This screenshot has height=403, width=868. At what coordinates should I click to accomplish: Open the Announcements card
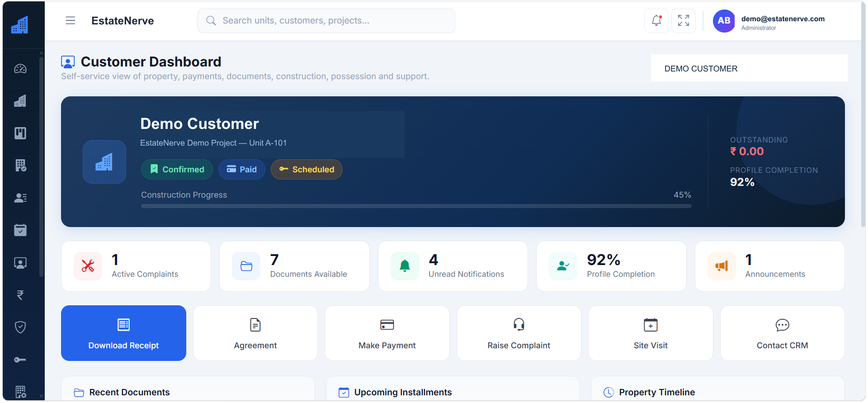pos(770,266)
